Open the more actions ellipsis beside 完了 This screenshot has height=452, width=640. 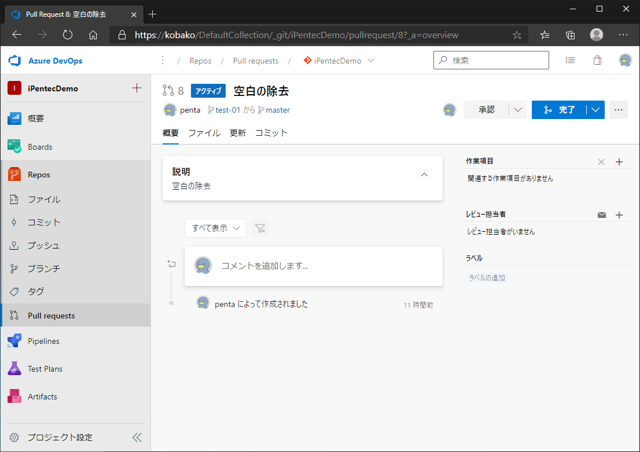618,110
